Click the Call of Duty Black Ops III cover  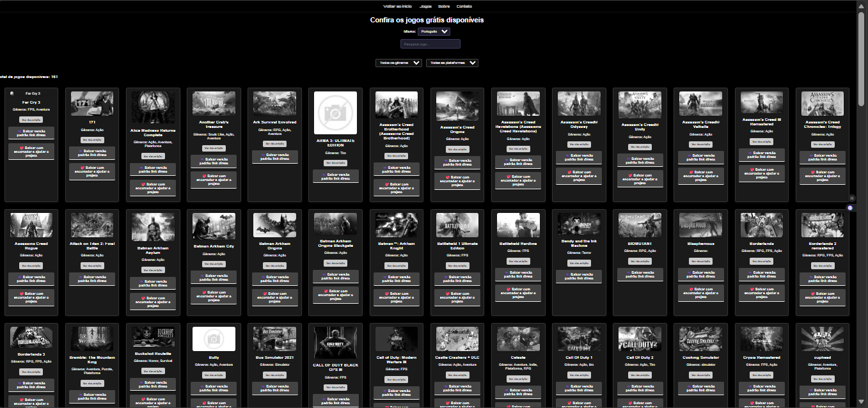[x=336, y=342]
